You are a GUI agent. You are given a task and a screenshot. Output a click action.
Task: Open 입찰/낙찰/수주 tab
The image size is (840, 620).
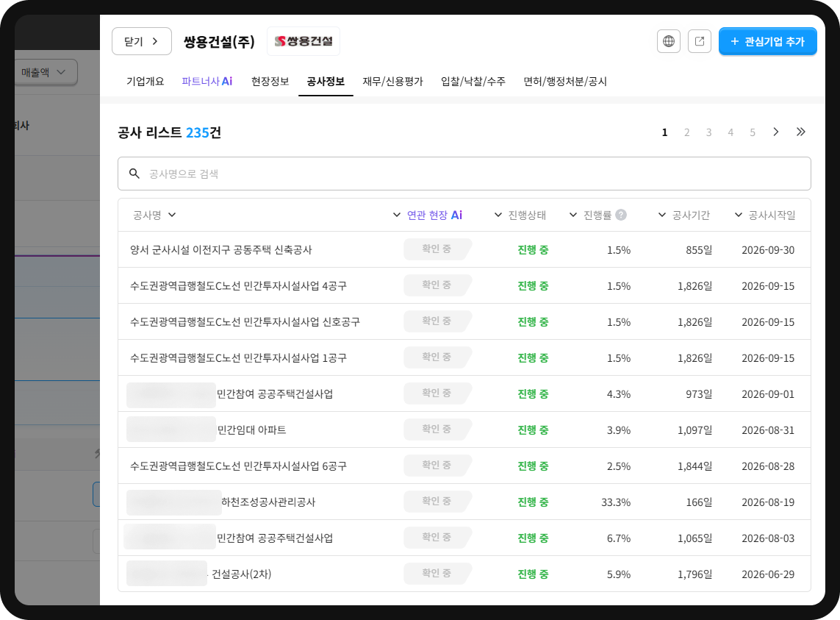tap(473, 82)
